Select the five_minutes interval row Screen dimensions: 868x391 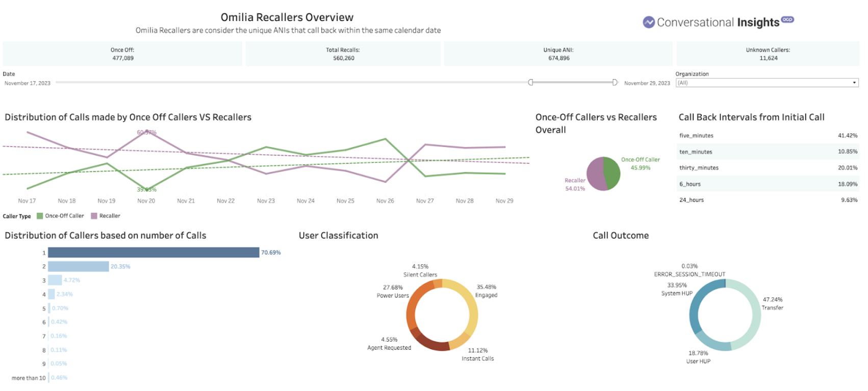[x=768, y=136]
